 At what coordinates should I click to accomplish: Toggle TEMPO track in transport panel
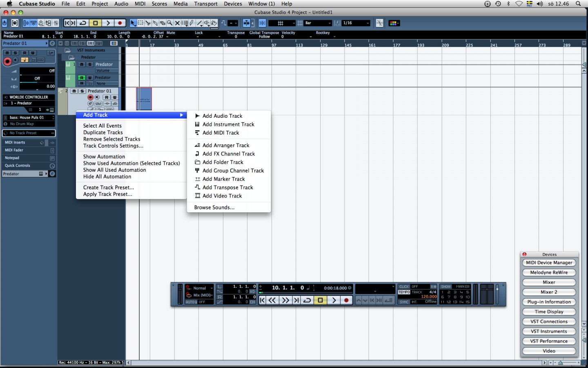click(404, 292)
